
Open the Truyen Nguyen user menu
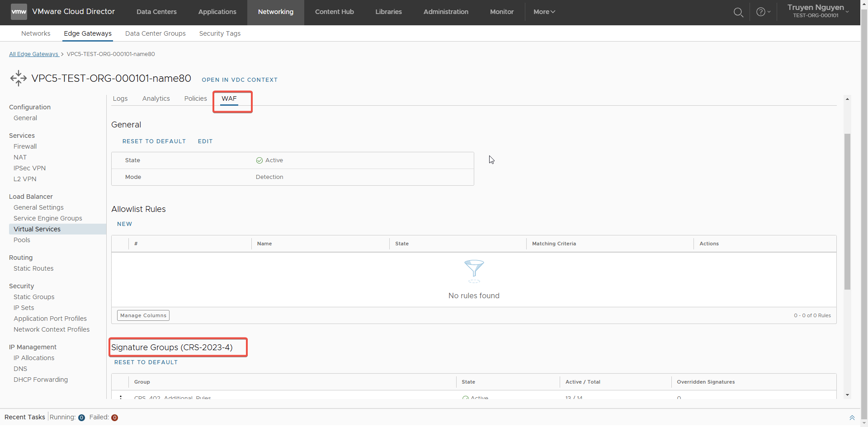(817, 11)
